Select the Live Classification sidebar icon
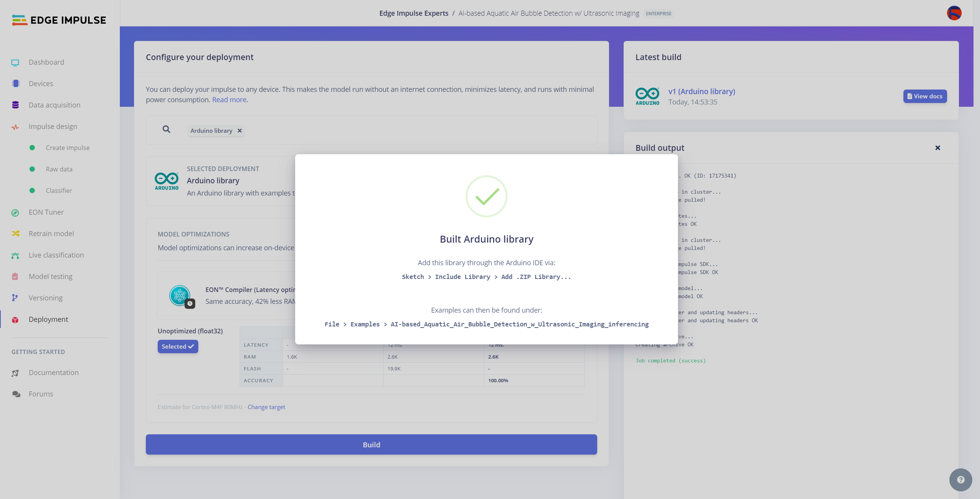Screen dimensions: 980x499 click(15, 254)
